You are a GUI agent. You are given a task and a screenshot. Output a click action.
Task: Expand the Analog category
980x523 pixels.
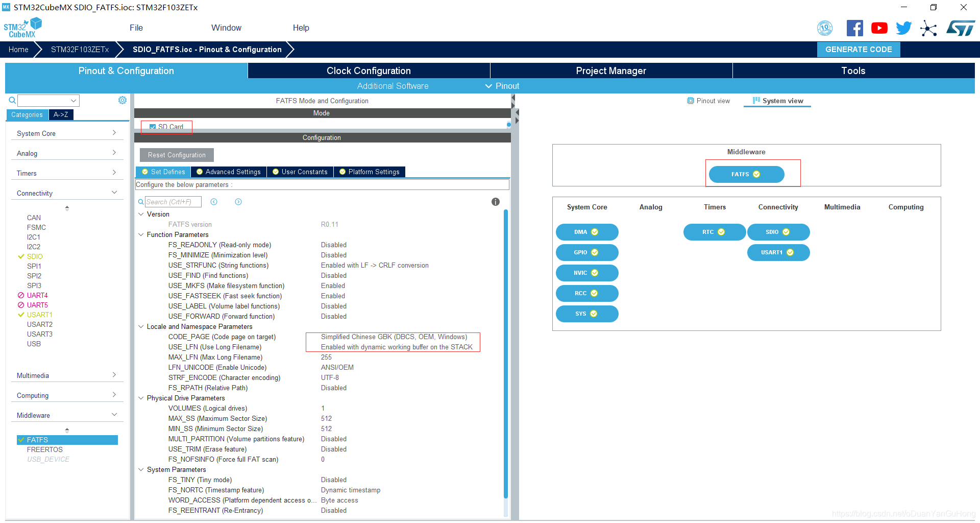click(67, 153)
